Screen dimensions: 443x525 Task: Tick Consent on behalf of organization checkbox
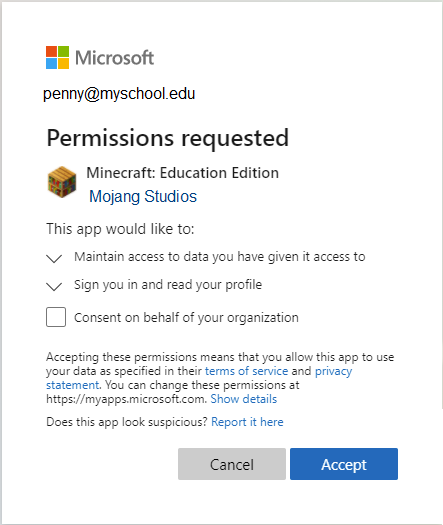[56, 317]
